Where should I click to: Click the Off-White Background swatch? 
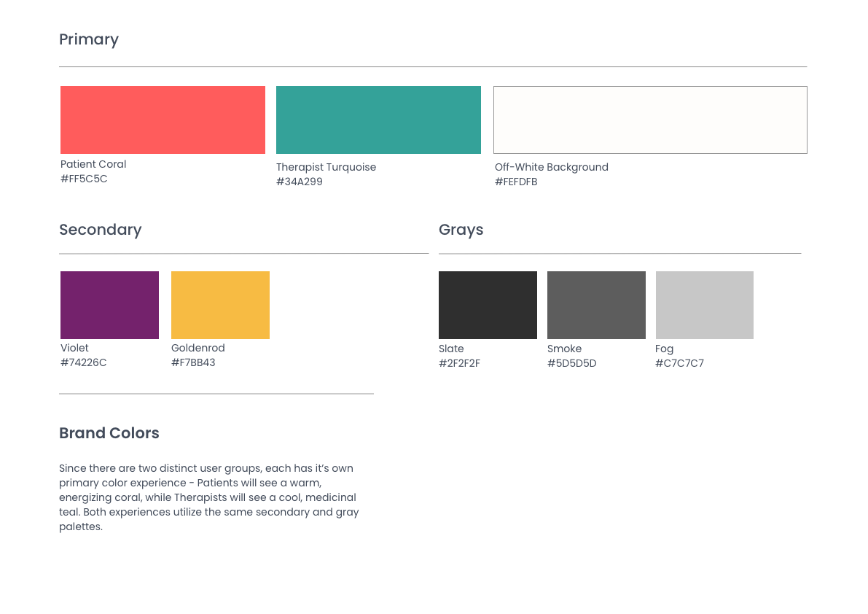[650, 120]
